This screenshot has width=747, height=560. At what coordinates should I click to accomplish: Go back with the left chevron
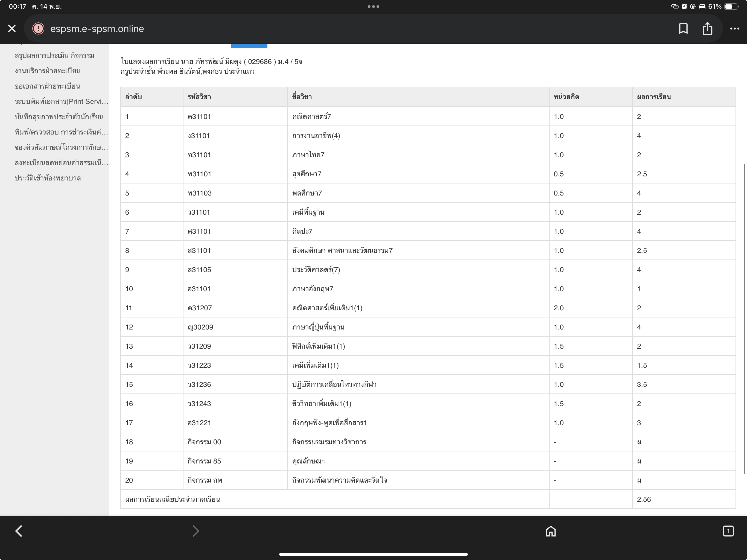pos(19,531)
